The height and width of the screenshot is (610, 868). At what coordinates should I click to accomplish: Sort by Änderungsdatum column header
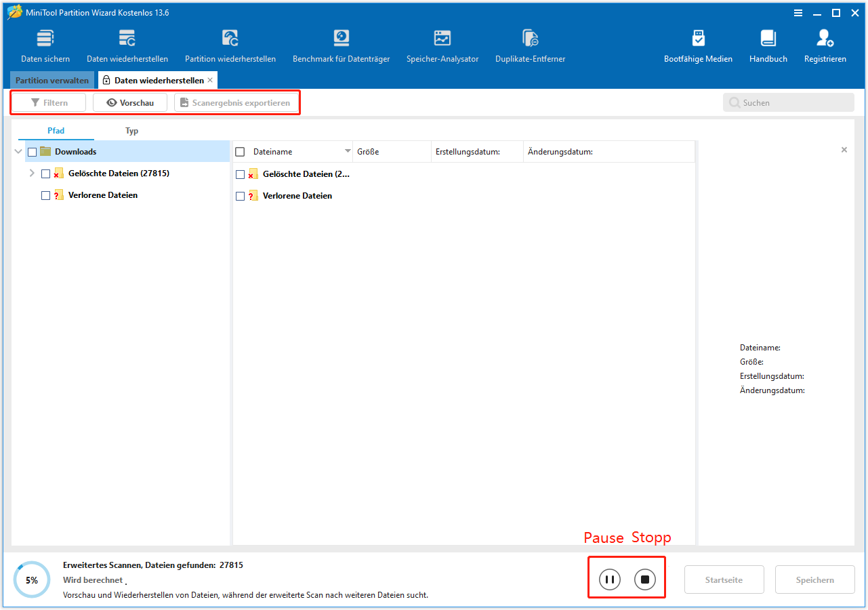point(609,152)
